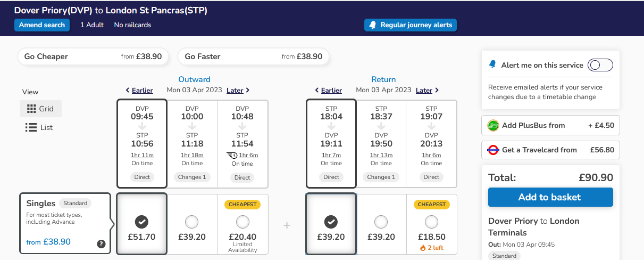Show later return trains
Image resolution: width=644 pixels, height=260 pixels.
click(427, 91)
